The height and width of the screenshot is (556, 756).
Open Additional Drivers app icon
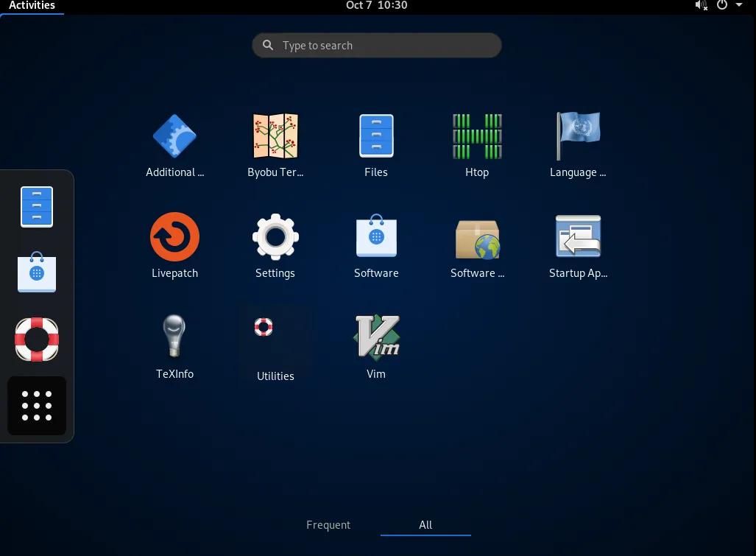click(x=174, y=136)
